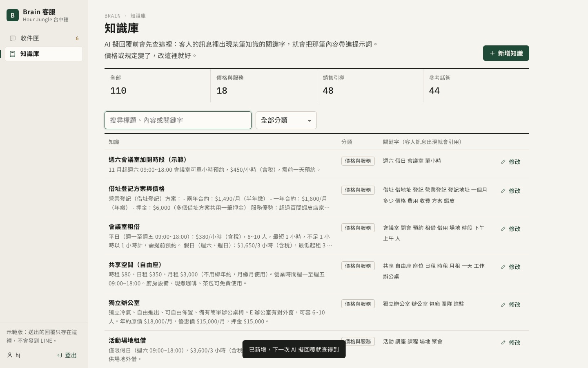Select the title 借址登記方案與價格

click(137, 189)
